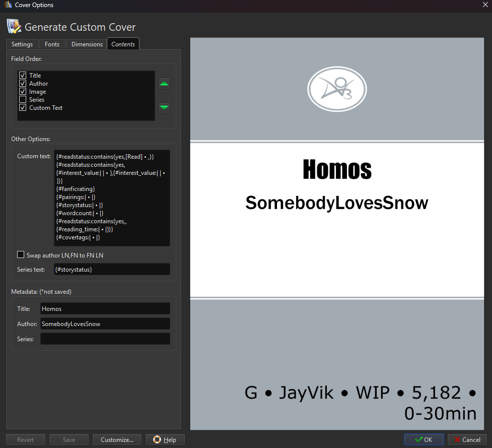Close the Cover Options window

tap(485, 5)
